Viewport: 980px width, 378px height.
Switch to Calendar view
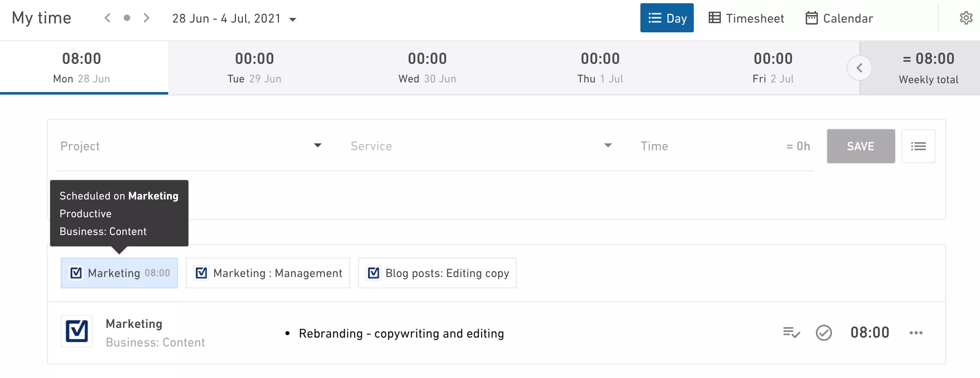click(839, 18)
